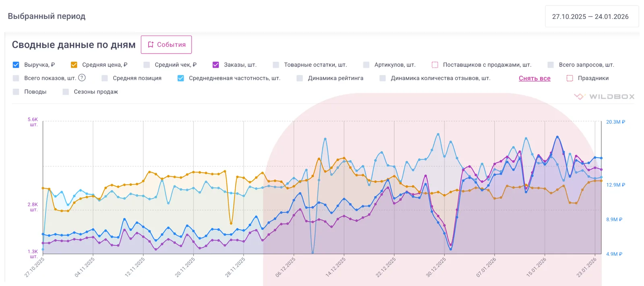The width and height of the screenshot is (644, 286).
Task: Click the Снять все link
Action: [535, 78]
